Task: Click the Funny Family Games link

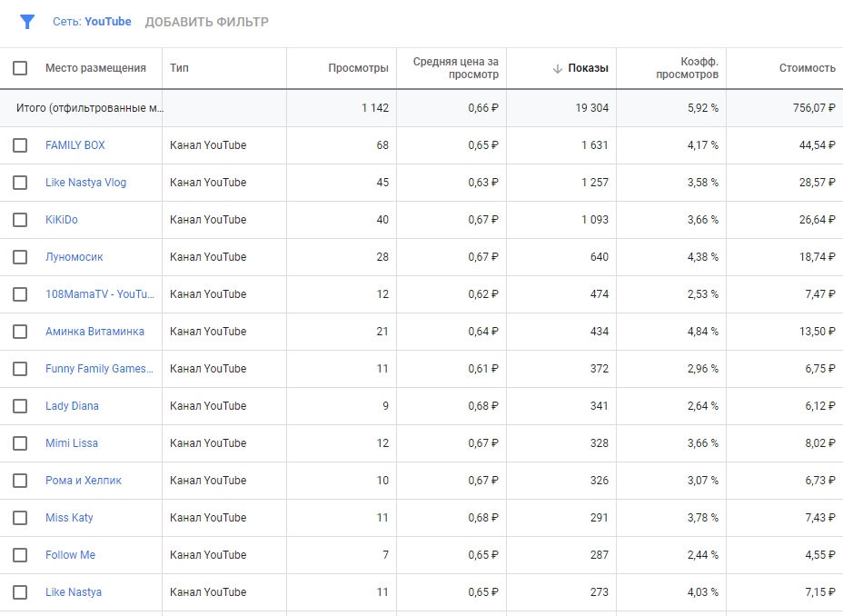Action: click(99, 369)
